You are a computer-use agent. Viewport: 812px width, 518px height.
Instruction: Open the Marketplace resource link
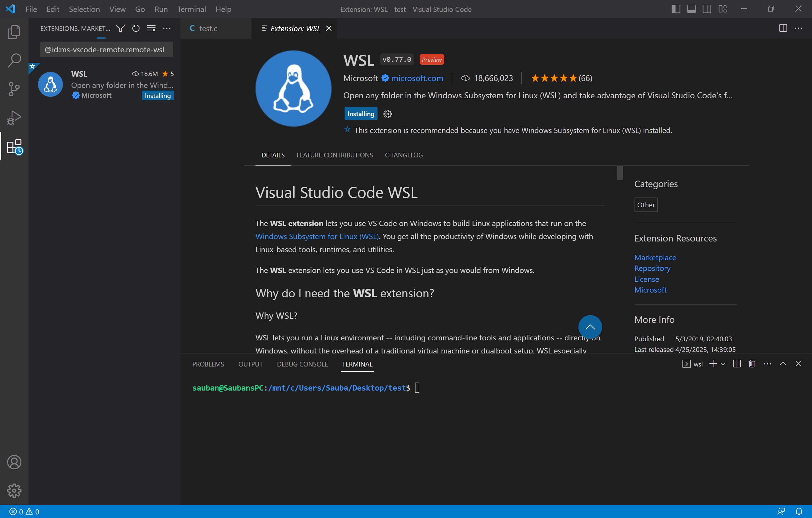pos(655,258)
